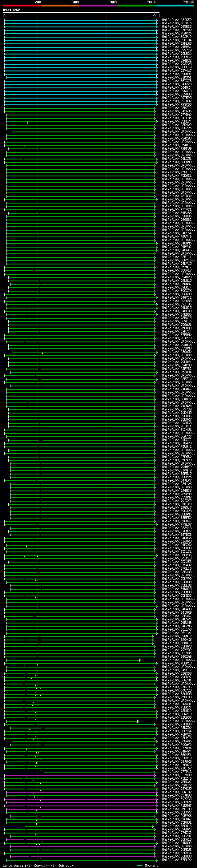197x868 pixels.
Task: Select the UniRef100_Q8T9D5 label
Action: [x=177, y=653]
